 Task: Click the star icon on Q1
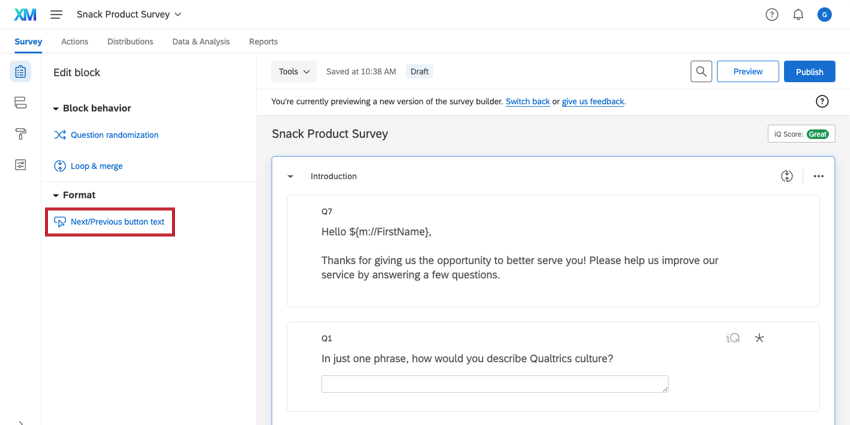coord(759,338)
